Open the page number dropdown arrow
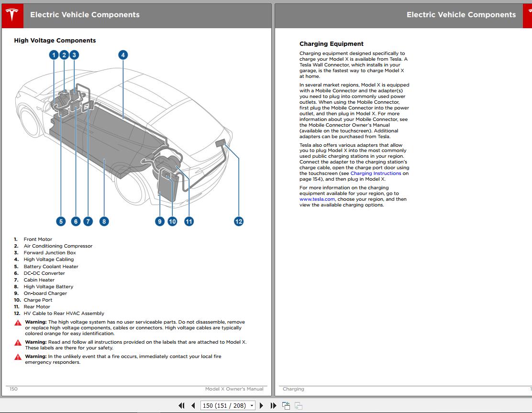 point(252,405)
